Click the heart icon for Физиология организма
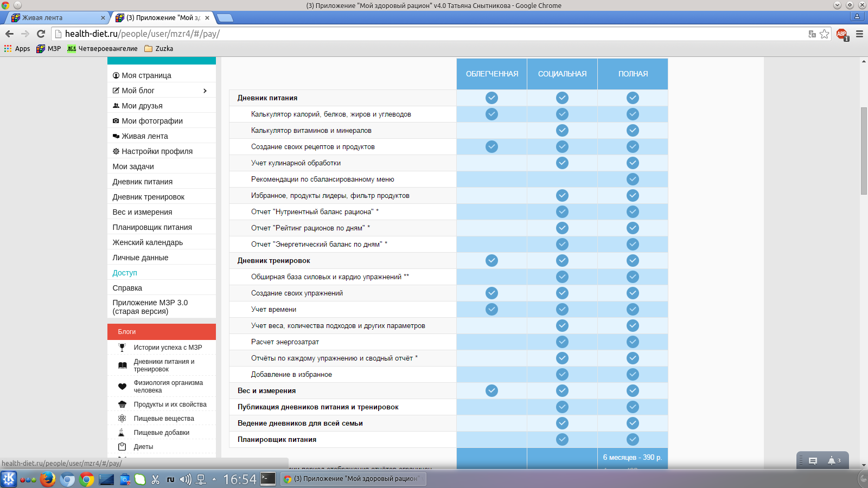Image resolution: width=868 pixels, height=488 pixels. point(122,387)
